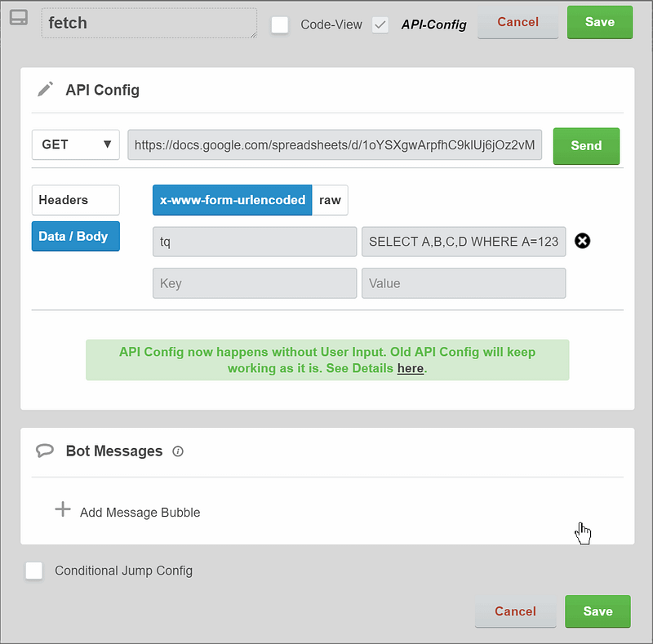The image size is (653, 644).
Task: Toggle the API-Config checkbox
Action: coord(380,24)
